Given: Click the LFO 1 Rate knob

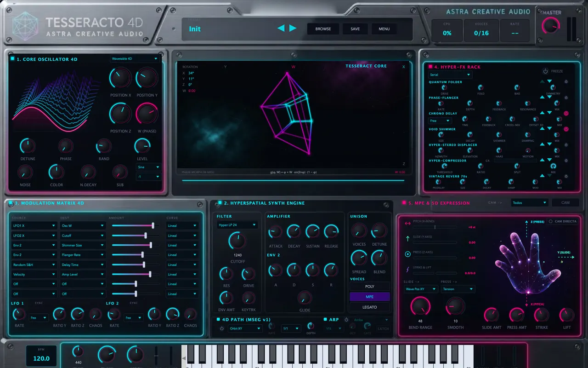Looking at the screenshot, I should pos(19,315).
